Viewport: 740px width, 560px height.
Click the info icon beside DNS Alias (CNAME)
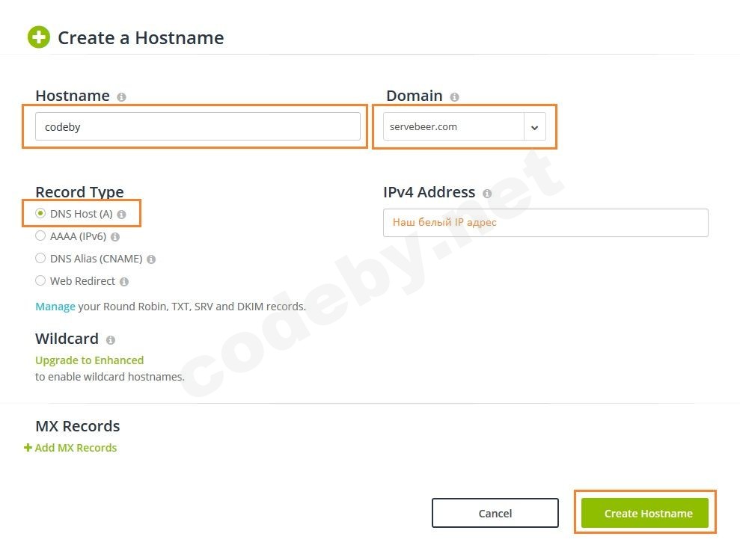tap(151, 259)
